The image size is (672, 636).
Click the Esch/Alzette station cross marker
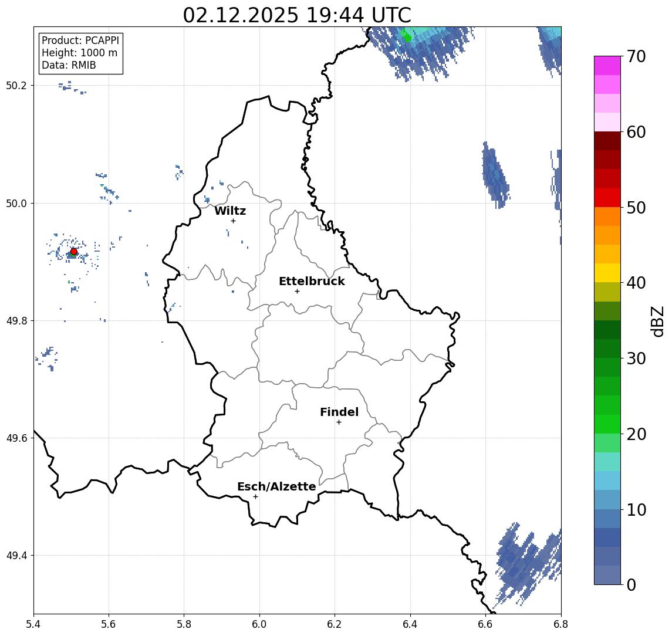tap(255, 497)
